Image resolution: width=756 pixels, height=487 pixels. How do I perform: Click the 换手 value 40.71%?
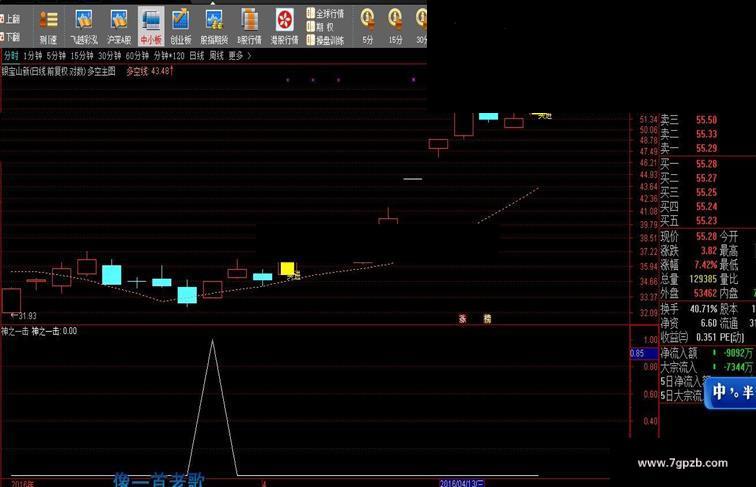point(703,309)
